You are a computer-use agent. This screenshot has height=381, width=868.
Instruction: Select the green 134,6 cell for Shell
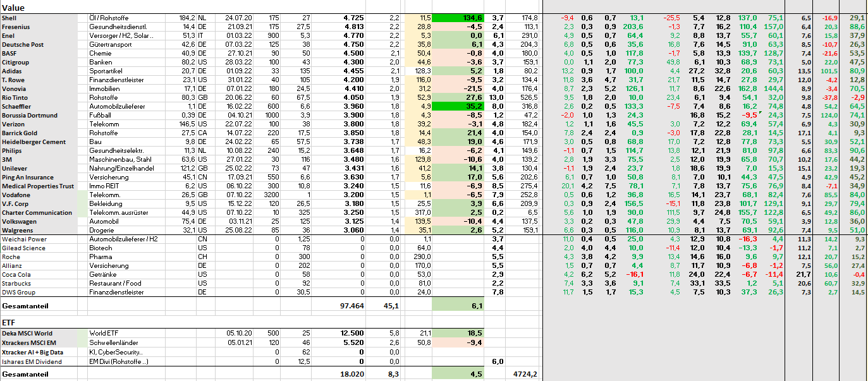458,18
